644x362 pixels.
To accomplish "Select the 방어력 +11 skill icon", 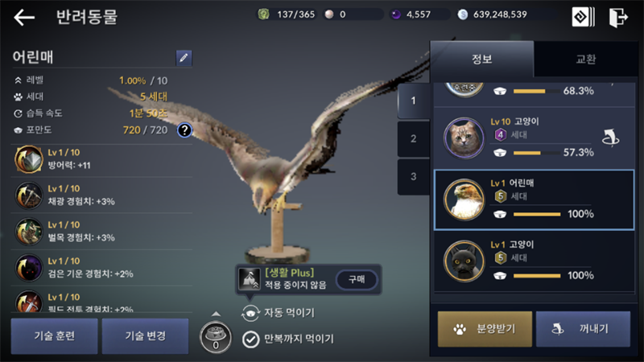I will [29, 158].
